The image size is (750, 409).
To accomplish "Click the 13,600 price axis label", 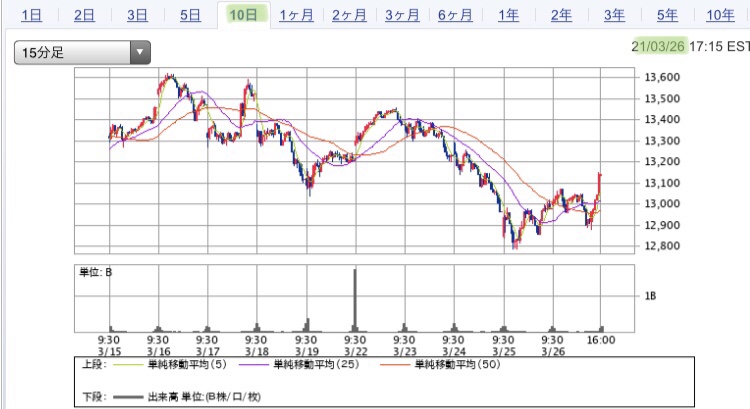I will click(x=662, y=77).
